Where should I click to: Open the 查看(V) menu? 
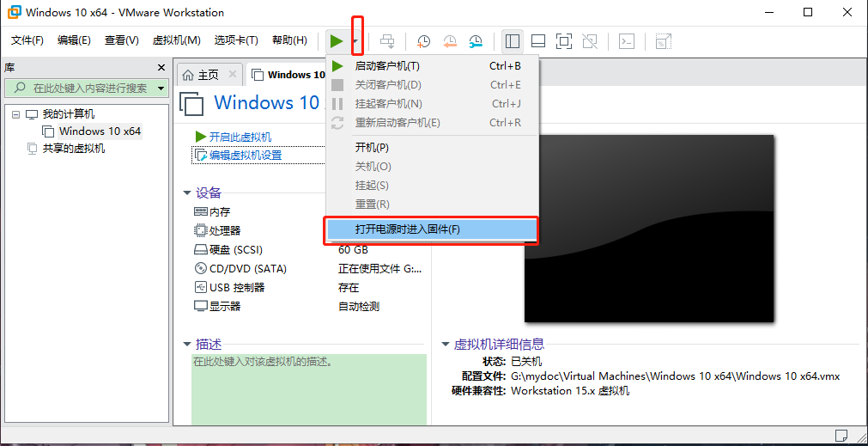[x=121, y=40]
